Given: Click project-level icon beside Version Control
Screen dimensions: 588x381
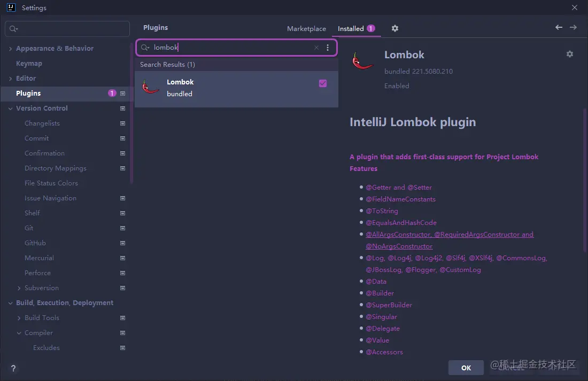Looking at the screenshot, I should tap(122, 108).
